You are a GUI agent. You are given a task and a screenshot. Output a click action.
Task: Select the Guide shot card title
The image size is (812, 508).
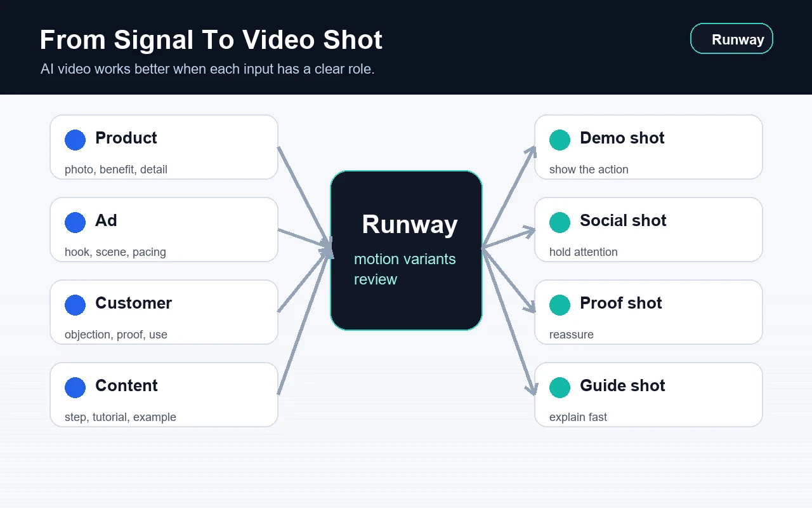(x=622, y=385)
